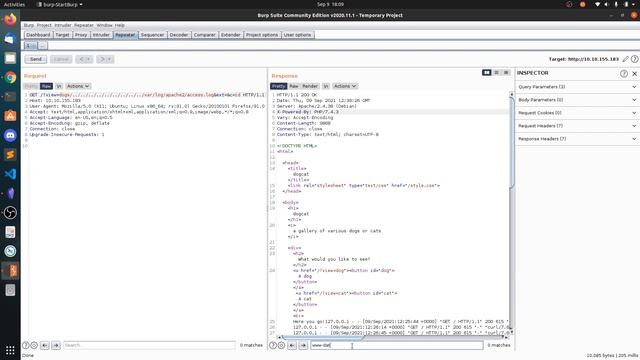
Task: Switch Response view to Raw
Action: (x=294, y=86)
